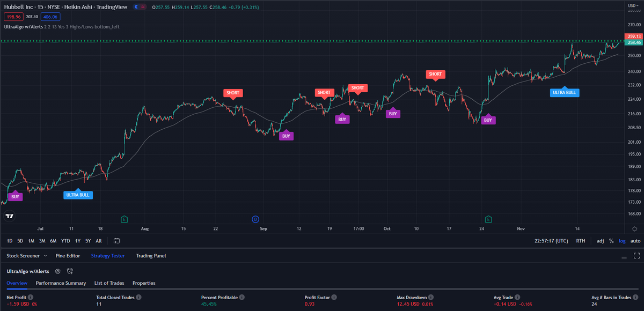Image resolution: width=644 pixels, height=311 pixels.
Task: Switch to the Stock Screener tab
Action: pyautogui.click(x=23, y=256)
